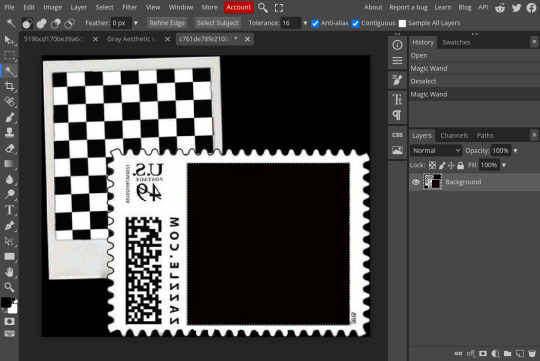Image resolution: width=540 pixels, height=361 pixels.
Task: Select the Path Select tool
Action: (x=9, y=241)
